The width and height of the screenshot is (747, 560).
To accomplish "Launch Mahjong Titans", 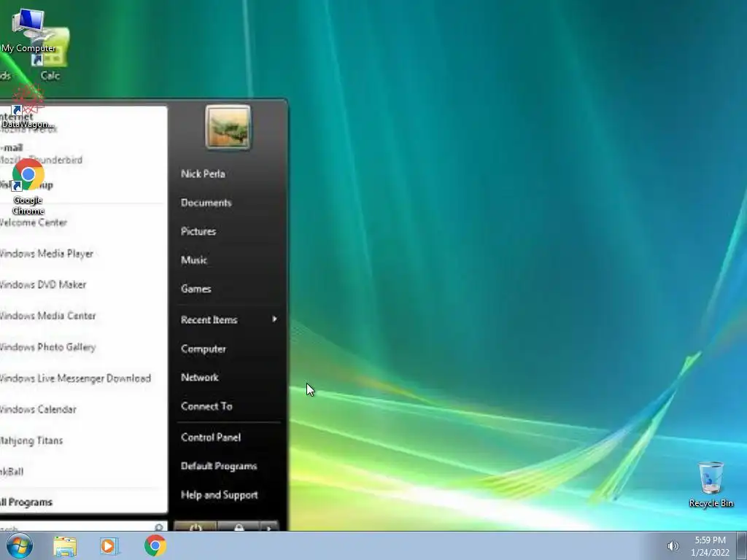I will point(31,440).
